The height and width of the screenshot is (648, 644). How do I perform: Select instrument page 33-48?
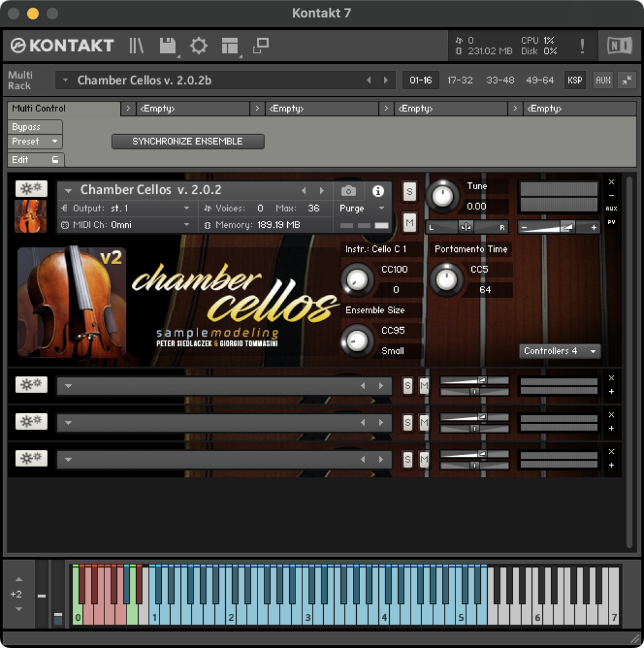click(500, 80)
